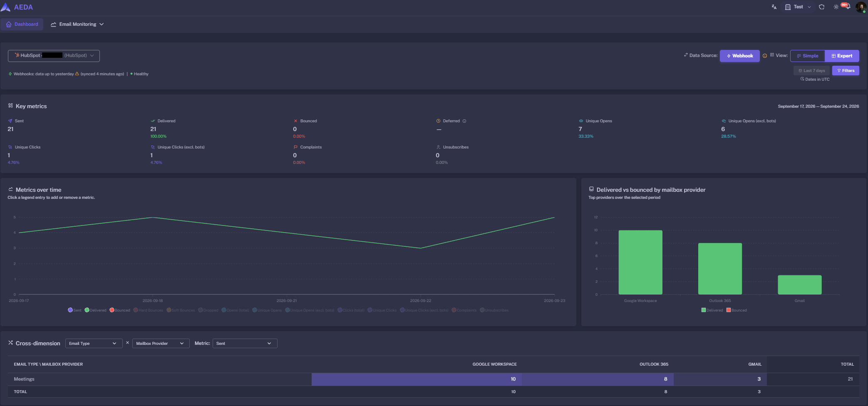
Task: Toggle Bounced in bar chart legend
Action: [737, 310]
